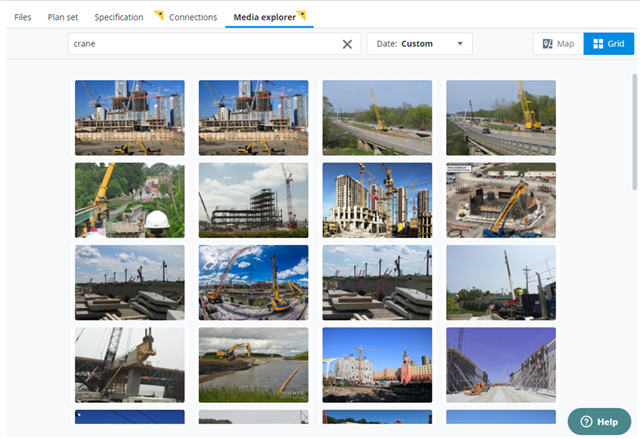The width and height of the screenshot is (640, 439).
Task: Open fisheye panorama construction site photo
Action: [x=253, y=282]
